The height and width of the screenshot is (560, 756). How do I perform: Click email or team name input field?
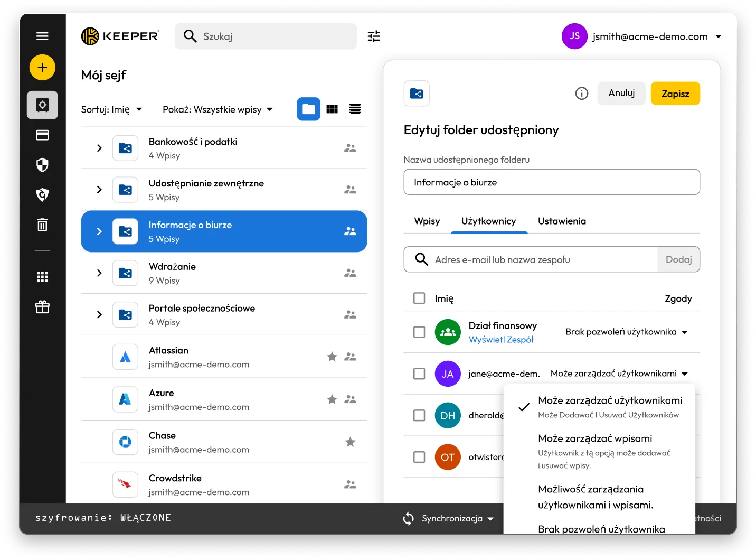[x=531, y=259]
